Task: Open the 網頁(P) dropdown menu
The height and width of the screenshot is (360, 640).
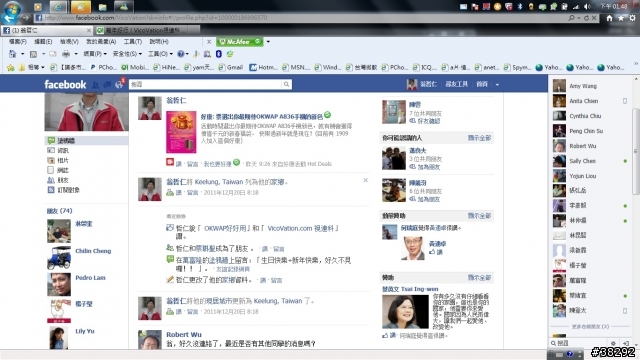Action: 95,54
